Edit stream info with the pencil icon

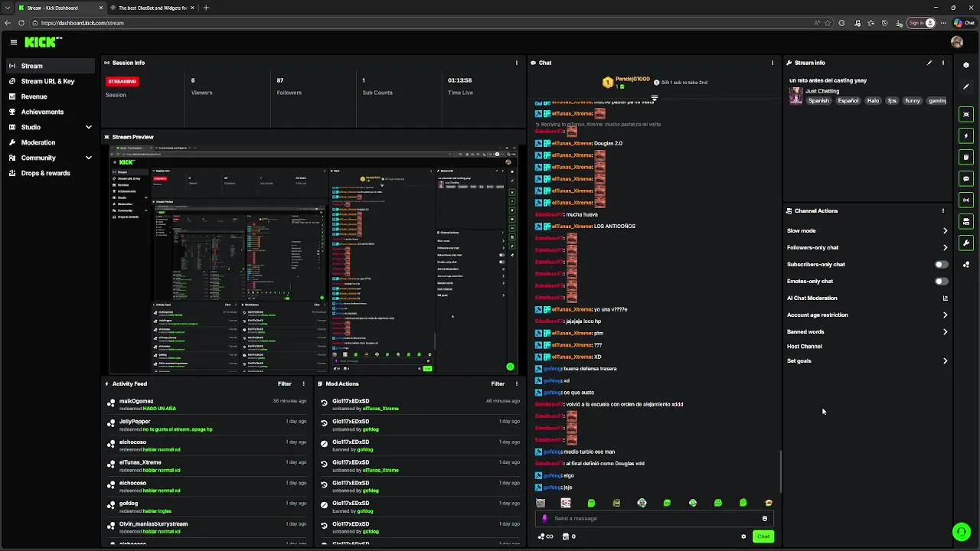[x=929, y=63]
